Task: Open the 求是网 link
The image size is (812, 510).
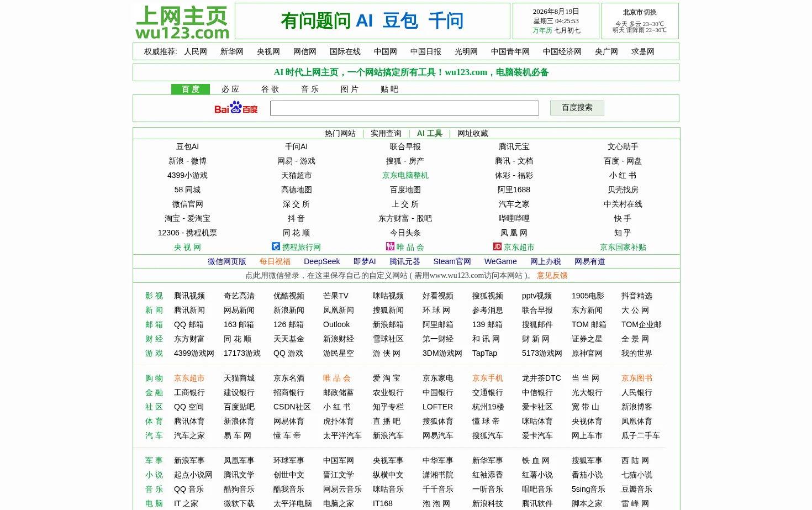Action: pos(643,52)
